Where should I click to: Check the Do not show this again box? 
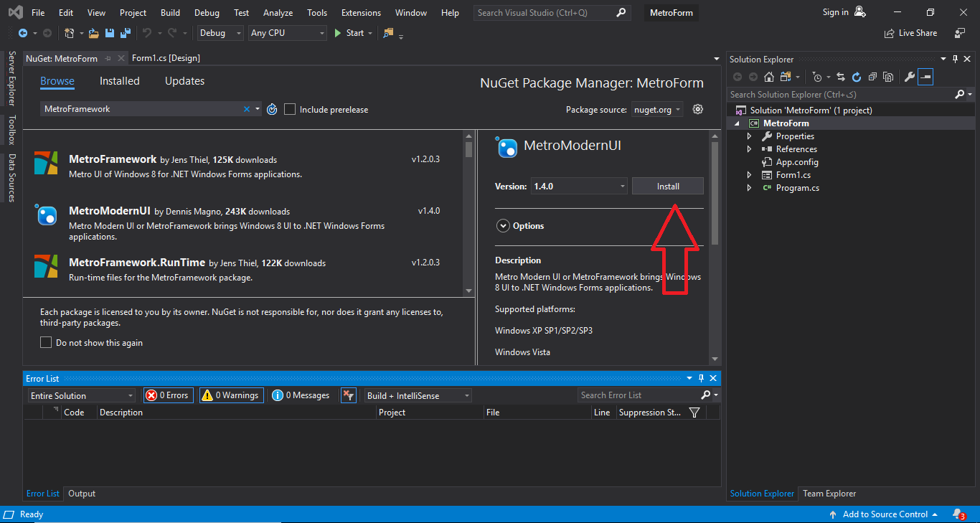coord(46,343)
